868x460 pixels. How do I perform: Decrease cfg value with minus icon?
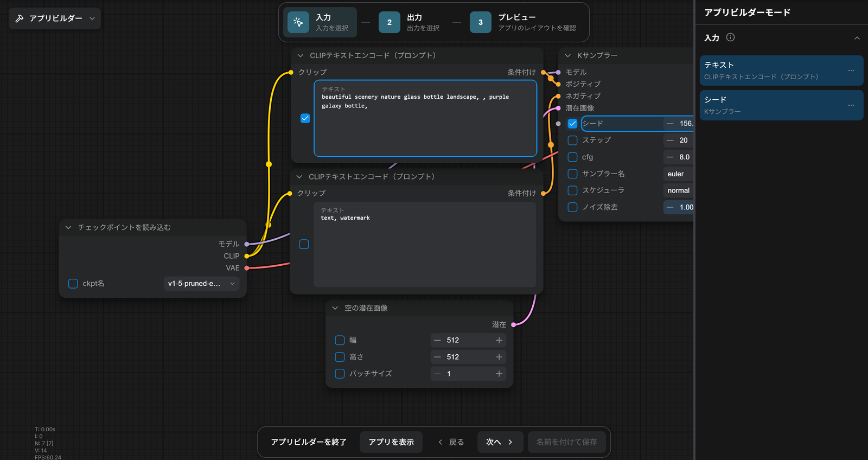[x=671, y=157]
